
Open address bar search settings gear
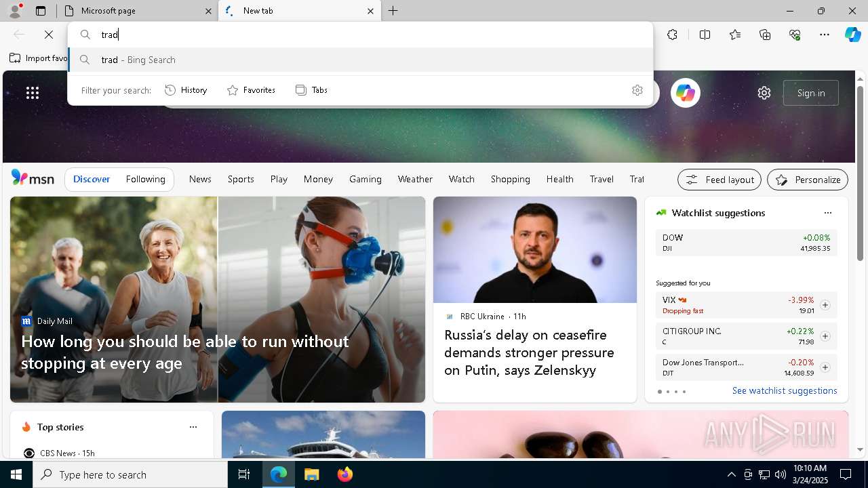click(637, 90)
